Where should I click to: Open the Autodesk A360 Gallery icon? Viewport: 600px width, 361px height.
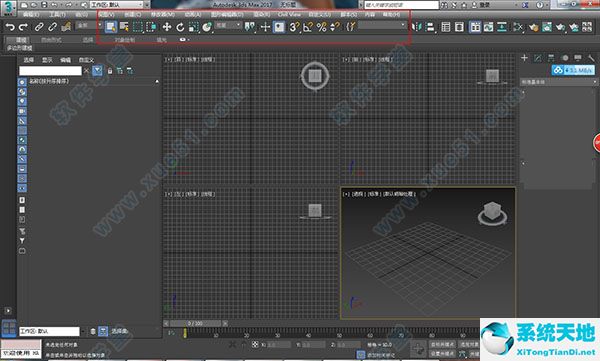(587, 27)
